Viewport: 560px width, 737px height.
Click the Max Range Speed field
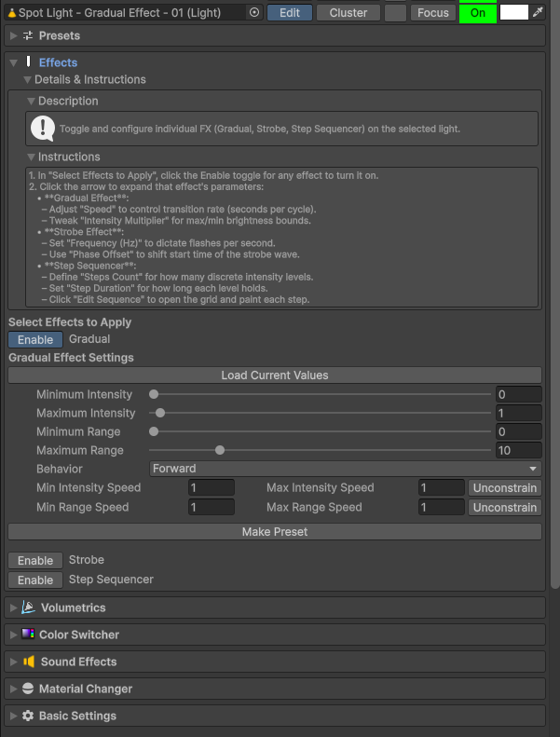[x=442, y=508]
